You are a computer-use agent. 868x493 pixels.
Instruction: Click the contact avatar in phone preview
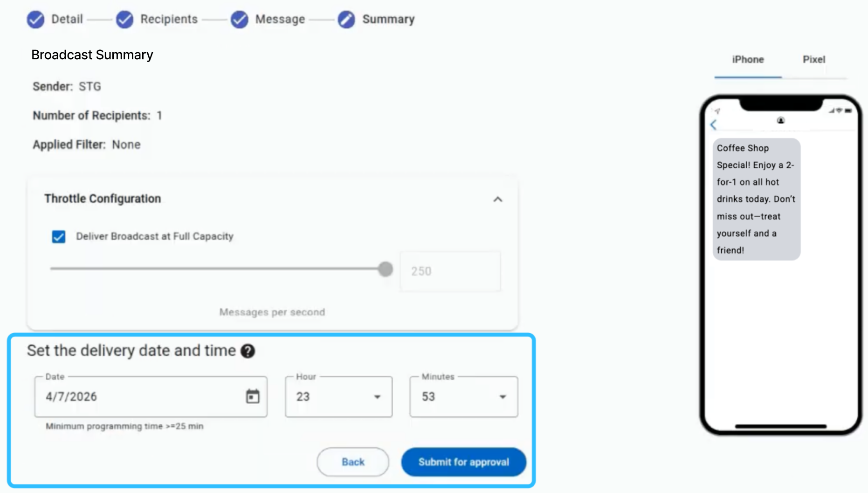[x=781, y=121]
